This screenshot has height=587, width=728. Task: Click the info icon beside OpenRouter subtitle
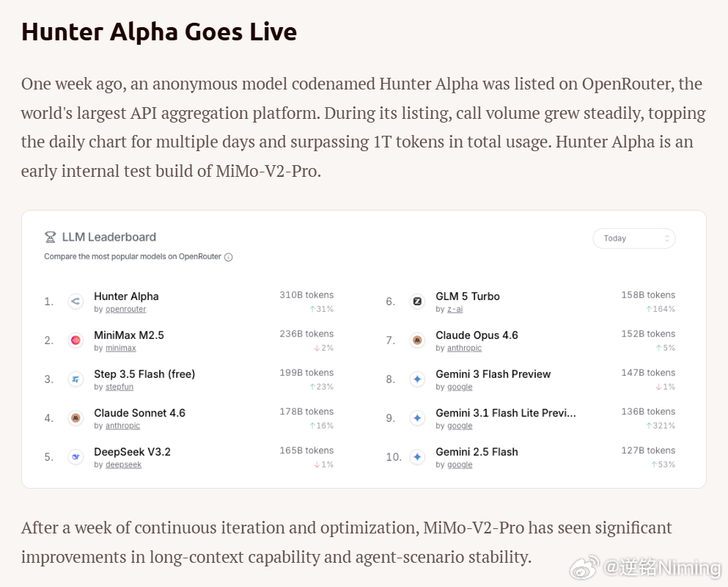click(x=229, y=258)
